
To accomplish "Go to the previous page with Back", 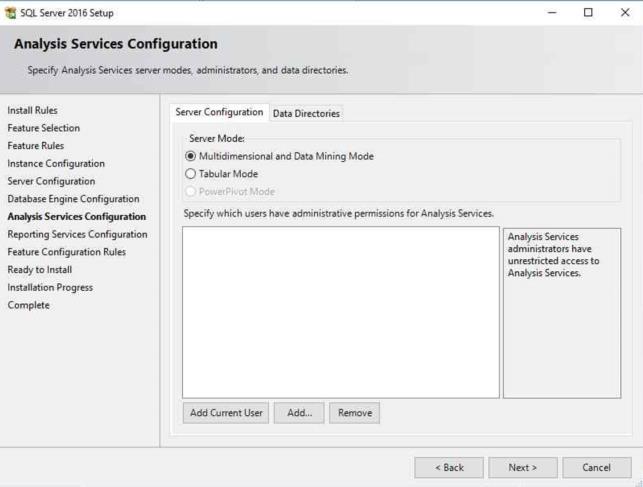I will coord(449,468).
